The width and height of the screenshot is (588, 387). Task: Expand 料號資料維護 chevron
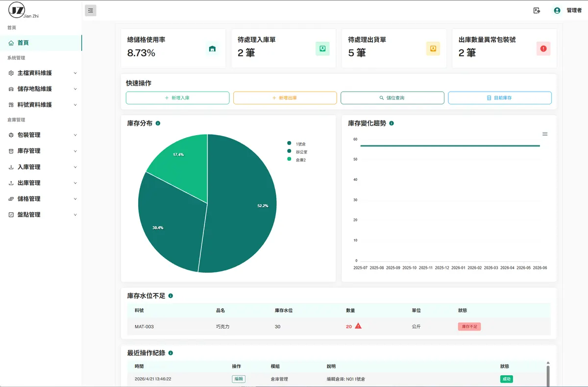point(75,105)
